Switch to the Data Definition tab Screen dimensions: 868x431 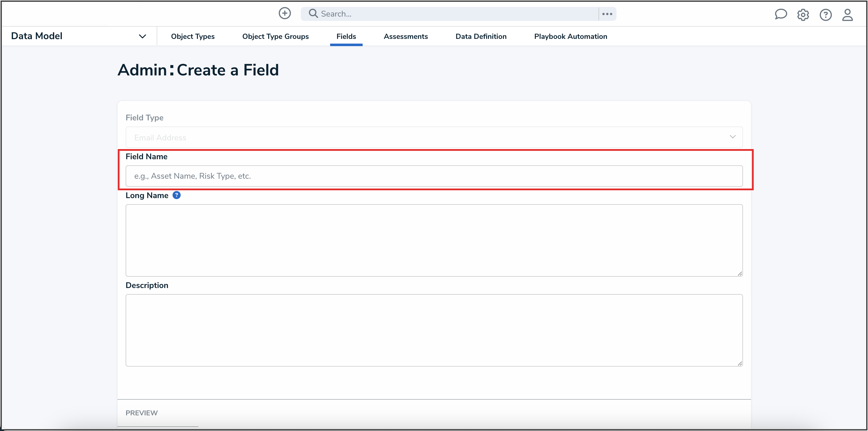(481, 36)
